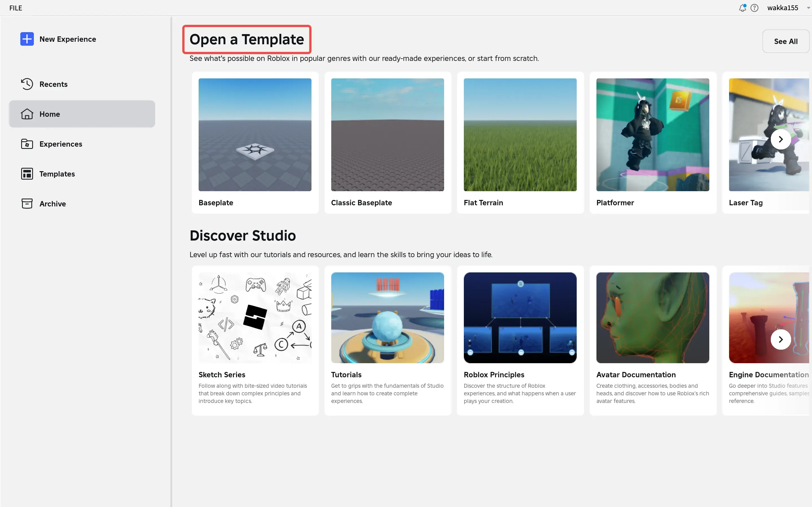
Task: Open the help question mark icon
Action: (x=755, y=8)
